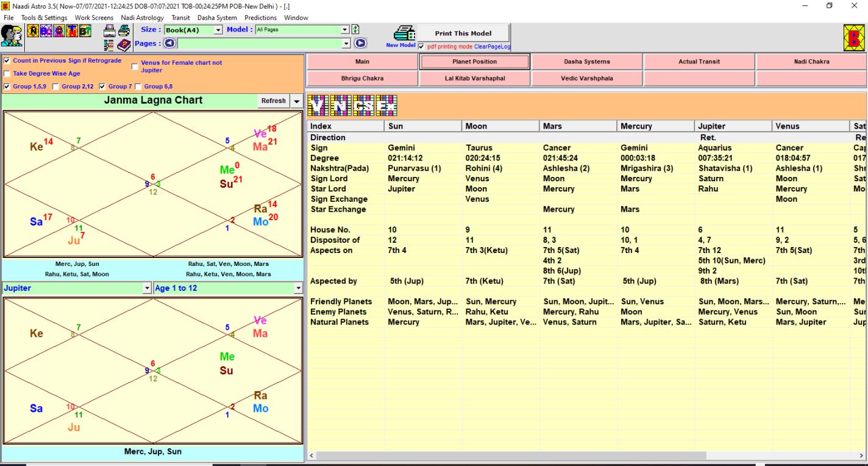Viewport: 868px width, 466px height.
Task: Open the Size Book(A4) dropdown
Action: pyautogui.click(x=218, y=30)
